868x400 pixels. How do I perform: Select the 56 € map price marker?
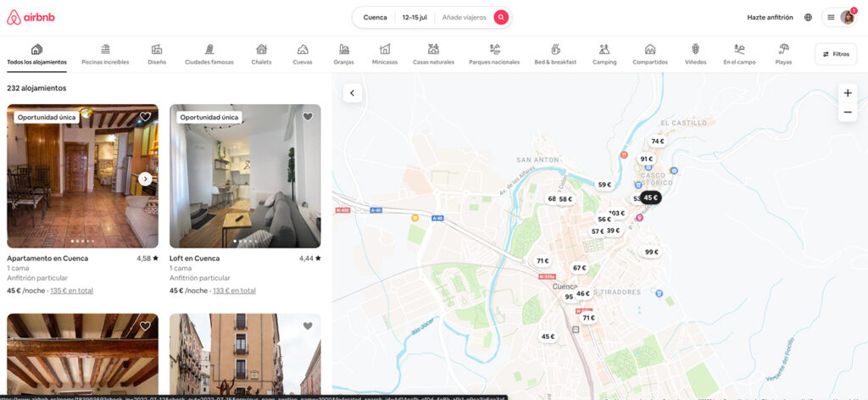(604, 219)
